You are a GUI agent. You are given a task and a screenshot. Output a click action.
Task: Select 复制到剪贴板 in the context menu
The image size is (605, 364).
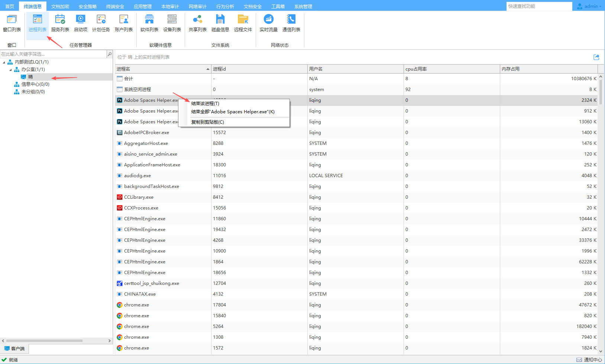(x=207, y=122)
